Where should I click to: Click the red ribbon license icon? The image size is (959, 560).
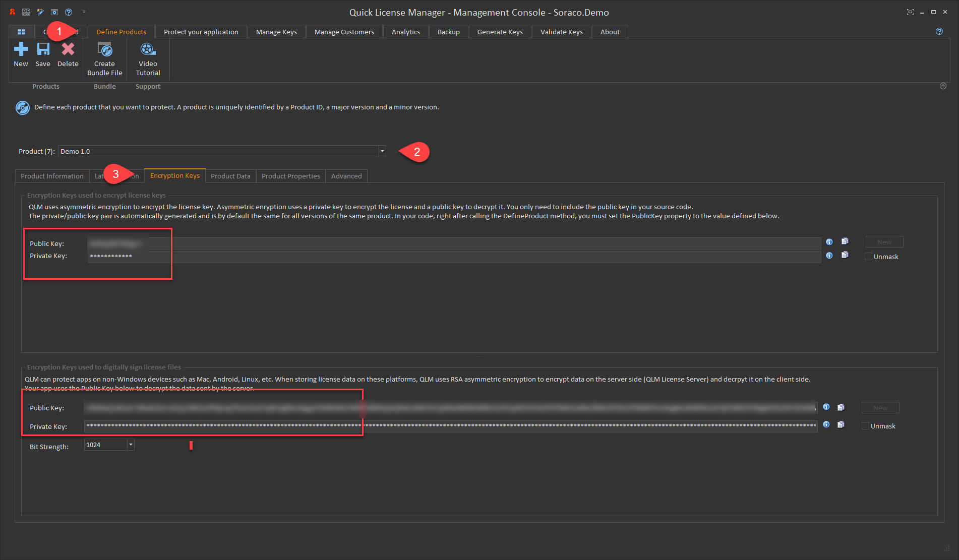pos(13,12)
